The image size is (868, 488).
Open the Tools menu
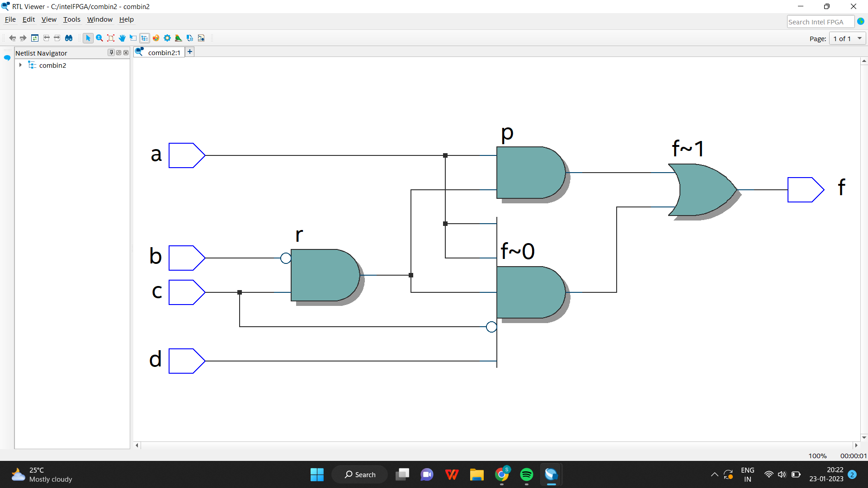click(x=71, y=19)
